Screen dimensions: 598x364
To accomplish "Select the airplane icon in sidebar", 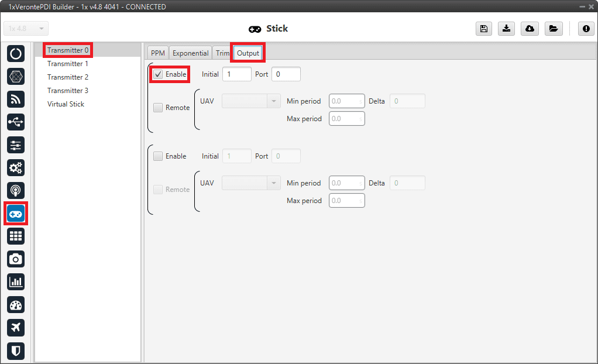I will (16, 327).
